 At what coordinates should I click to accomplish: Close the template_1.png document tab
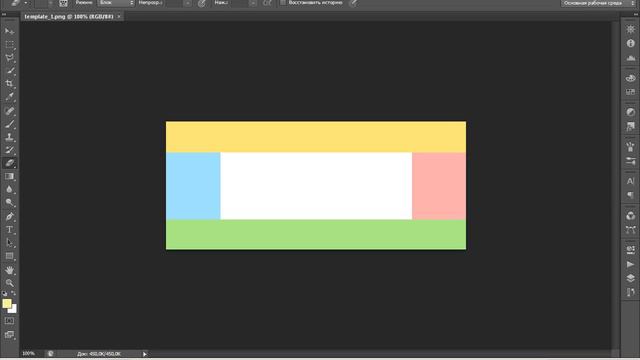coord(119,16)
